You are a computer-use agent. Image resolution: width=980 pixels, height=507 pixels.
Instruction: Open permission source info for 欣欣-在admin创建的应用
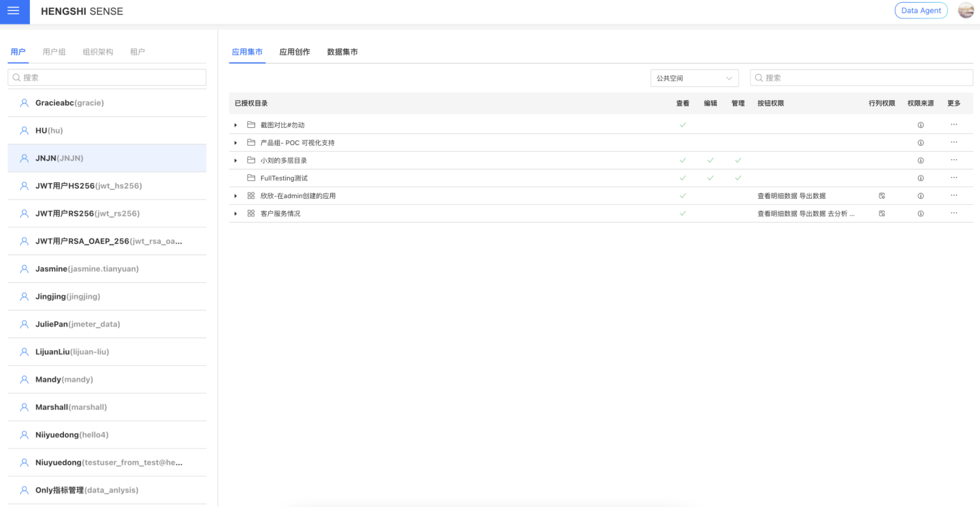[x=921, y=196]
